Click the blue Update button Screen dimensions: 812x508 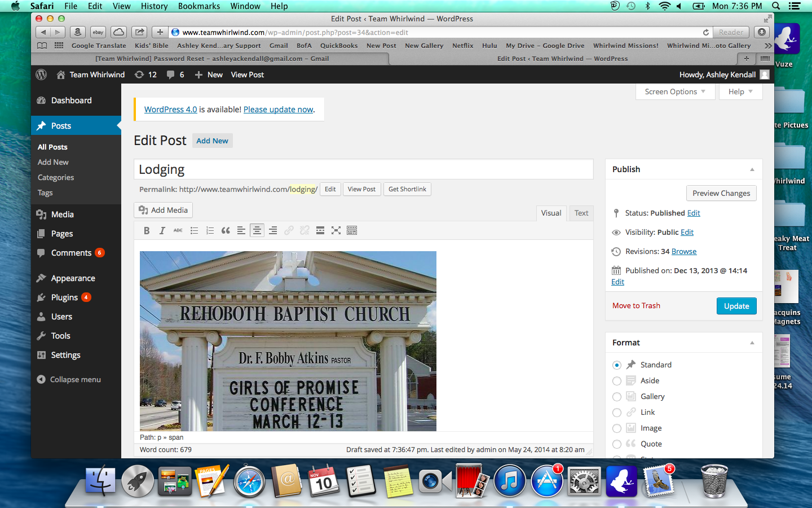pos(736,306)
